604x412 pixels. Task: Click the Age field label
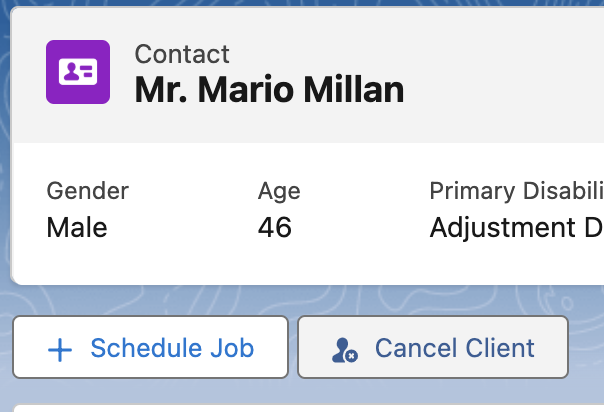pos(279,191)
